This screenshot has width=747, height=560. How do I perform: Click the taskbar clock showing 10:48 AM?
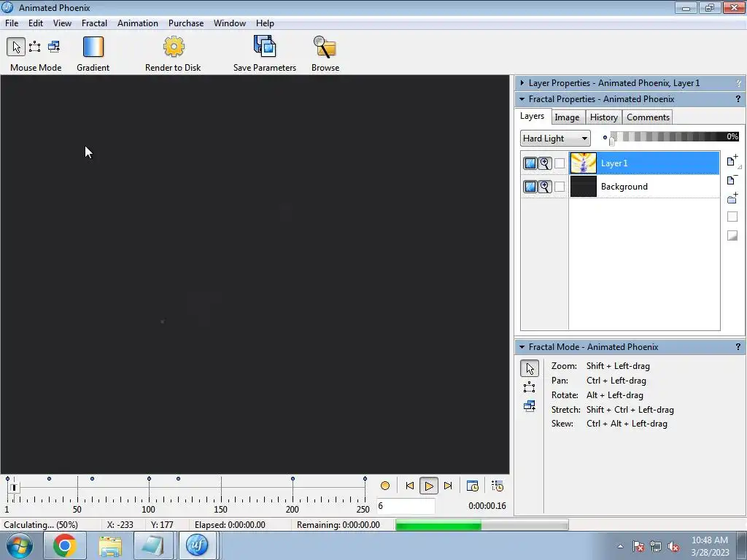tap(710, 545)
